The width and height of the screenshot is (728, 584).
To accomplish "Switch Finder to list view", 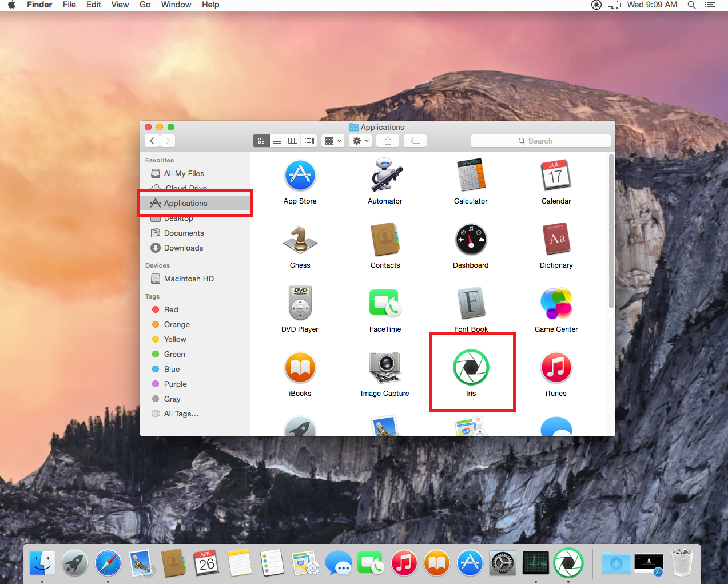I will pyautogui.click(x=277, y=141).
